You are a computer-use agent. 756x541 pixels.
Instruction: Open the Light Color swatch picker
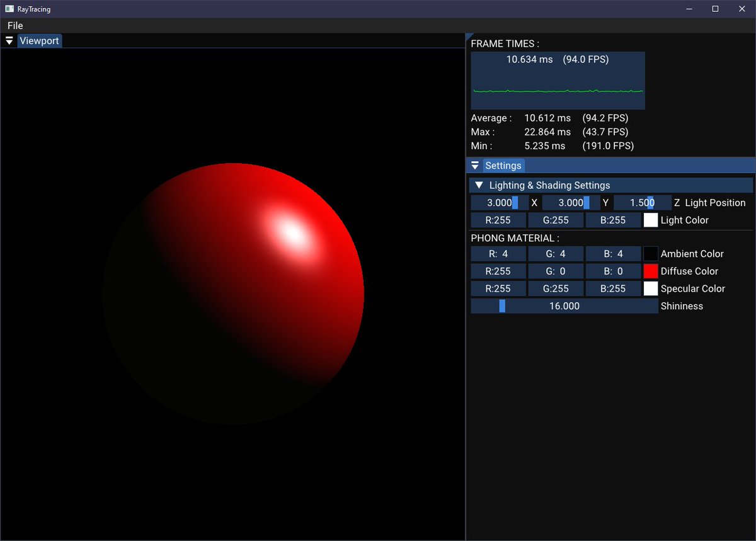point(651,220)
